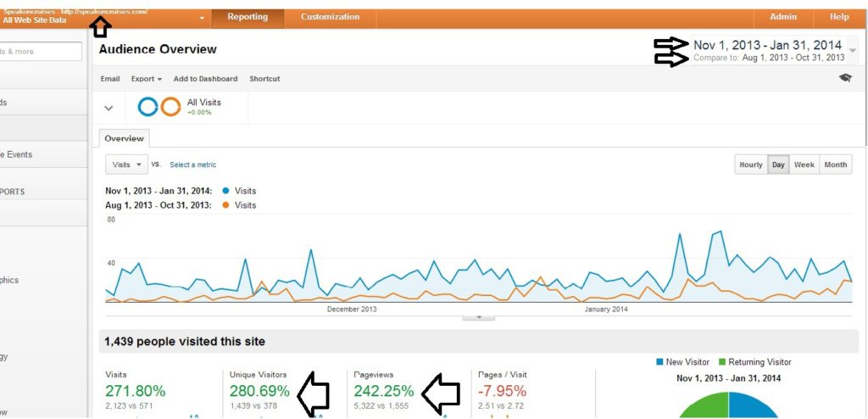The image size is (868, 419).
Task: Click the Audience Overview heading
Action: pos(158,49)
